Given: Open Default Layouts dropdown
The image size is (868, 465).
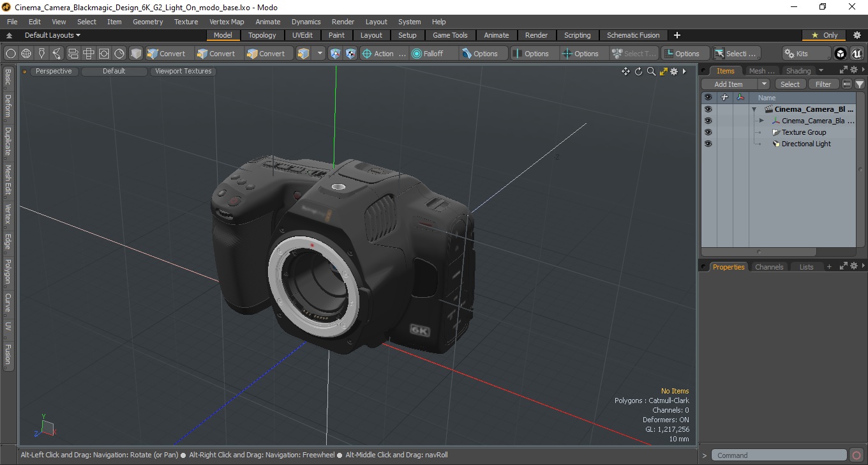Looking at the screenshot, I should click(52, 35).
